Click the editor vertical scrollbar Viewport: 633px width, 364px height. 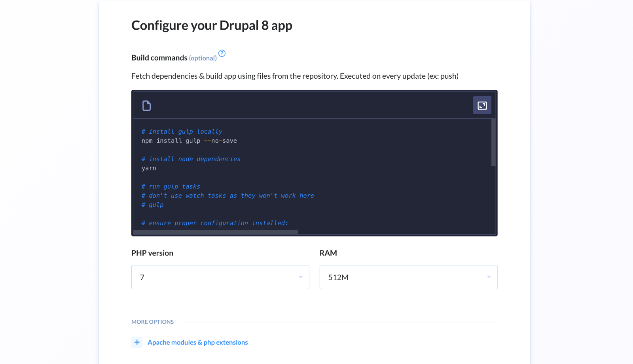click(493, 142)
